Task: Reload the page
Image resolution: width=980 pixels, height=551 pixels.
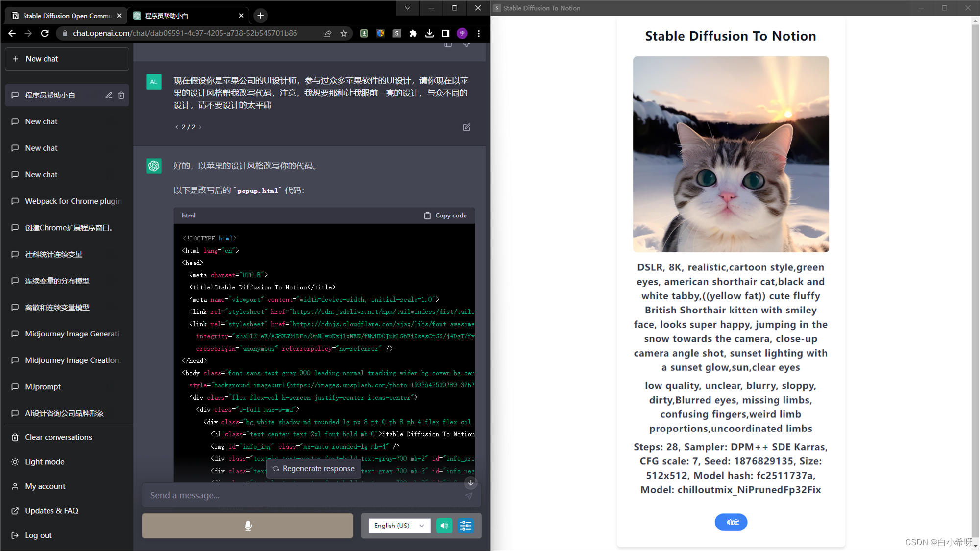Action: click(45, 33)
